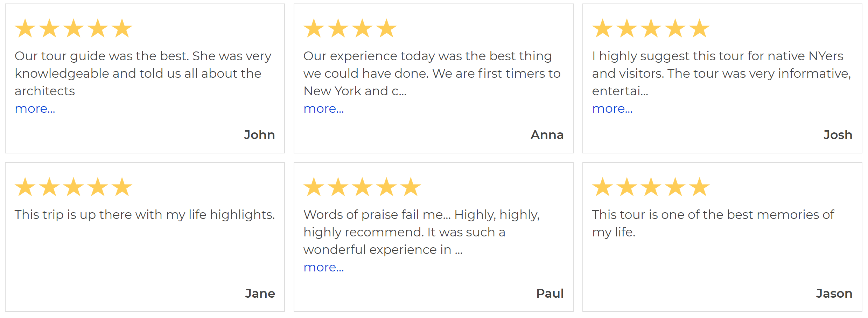Click the reviewer name Paul
The image size is (868, 318).
(x=550, y=293)
